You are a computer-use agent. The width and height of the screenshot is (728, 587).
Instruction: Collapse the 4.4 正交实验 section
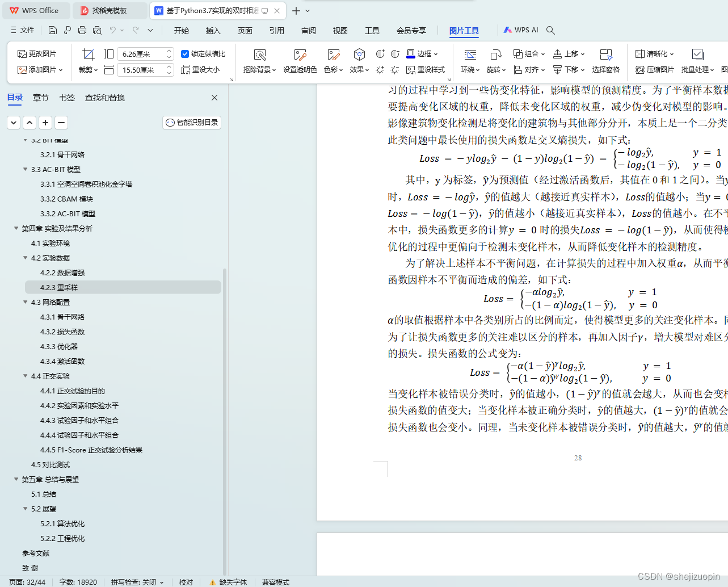[x=25, y=376]
